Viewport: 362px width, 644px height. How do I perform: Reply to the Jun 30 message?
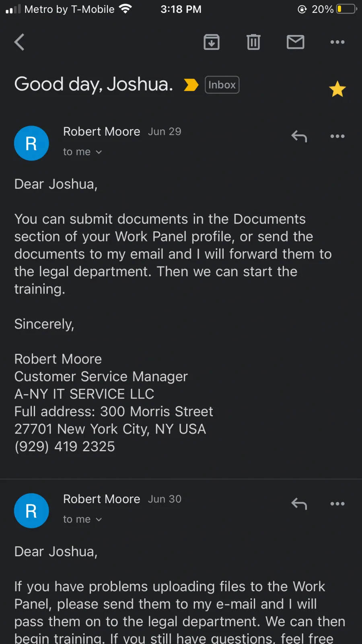(299, 504)
